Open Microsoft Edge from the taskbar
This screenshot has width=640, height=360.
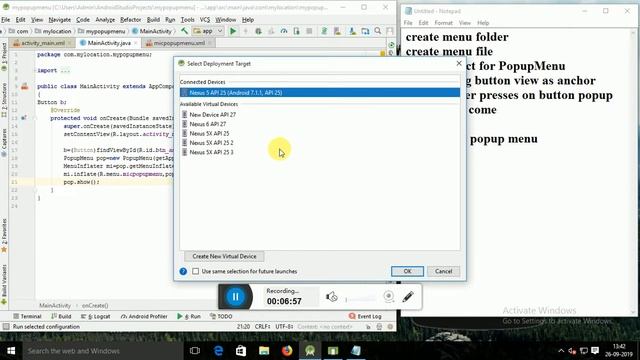218,351
